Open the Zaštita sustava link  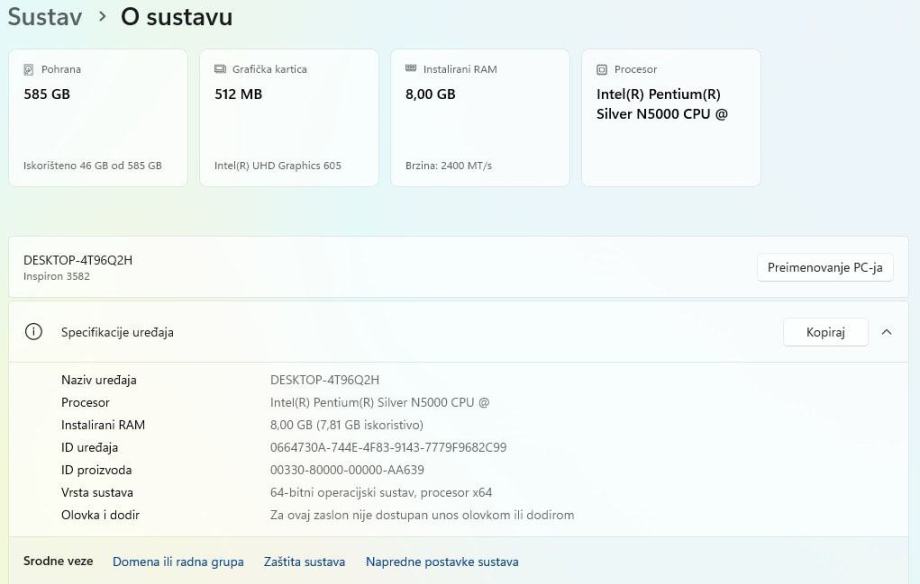pos(304,562)
